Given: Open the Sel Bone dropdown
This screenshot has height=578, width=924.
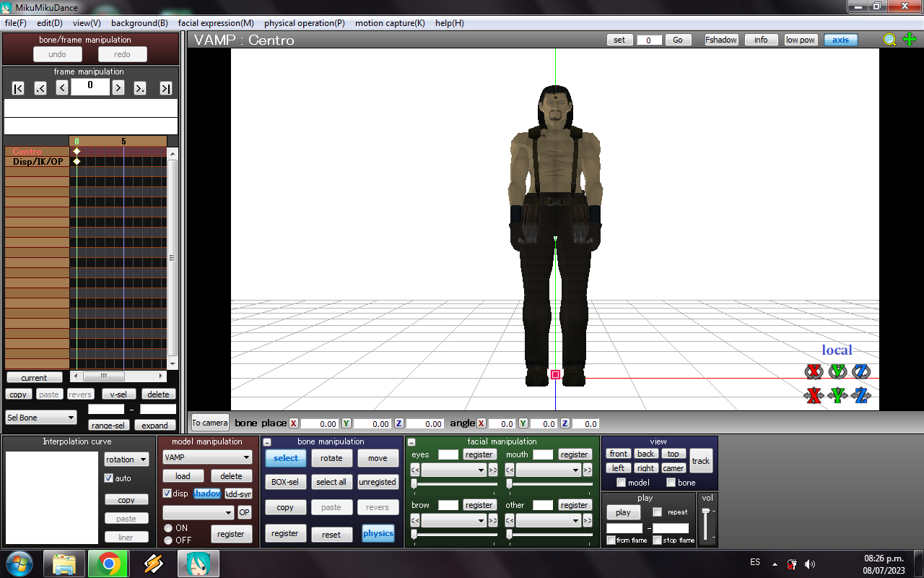Looking at the screenshot, I should [x=40, y=418].
